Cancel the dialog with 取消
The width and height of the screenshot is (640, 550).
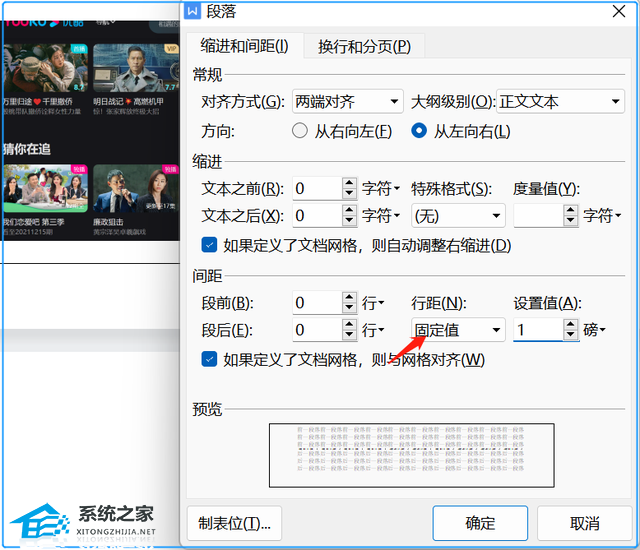click(584, 523)
